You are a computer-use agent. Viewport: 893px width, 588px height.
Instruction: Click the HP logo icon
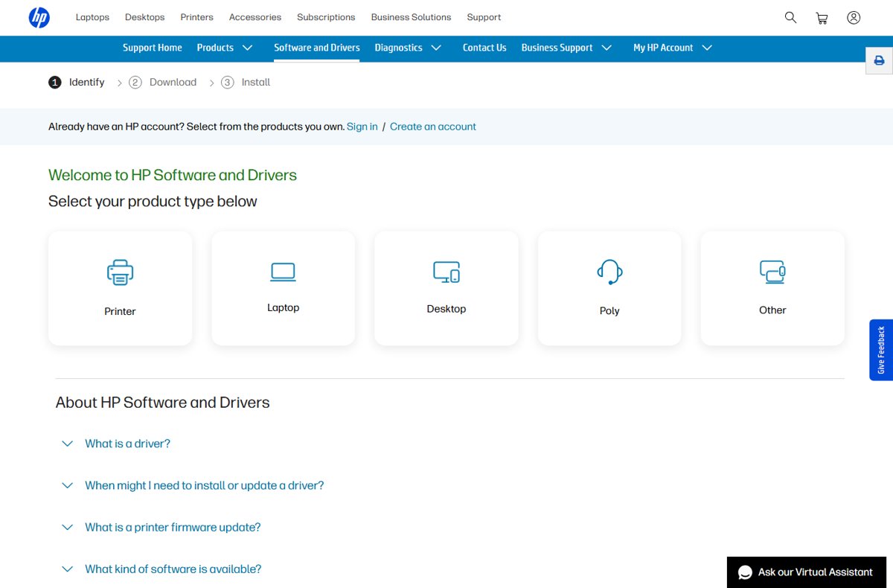pos(39,17)
